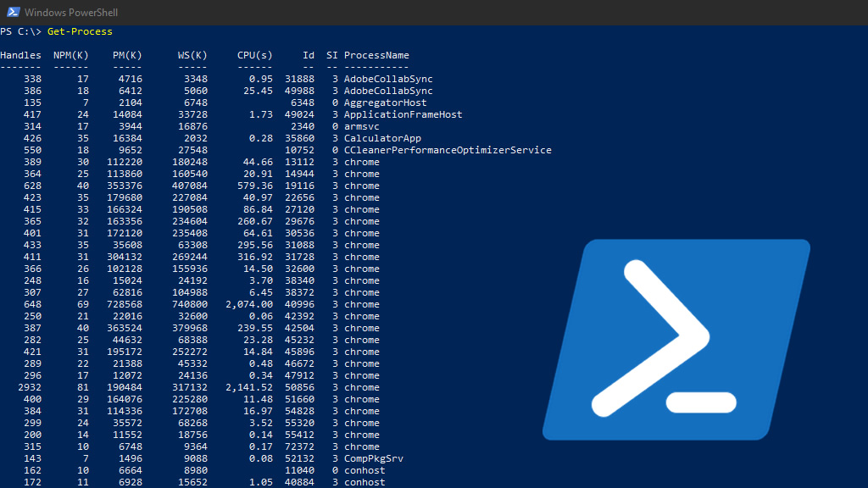Click the process Id 30536
Screen dimensions: 868x488
point(299,234)
